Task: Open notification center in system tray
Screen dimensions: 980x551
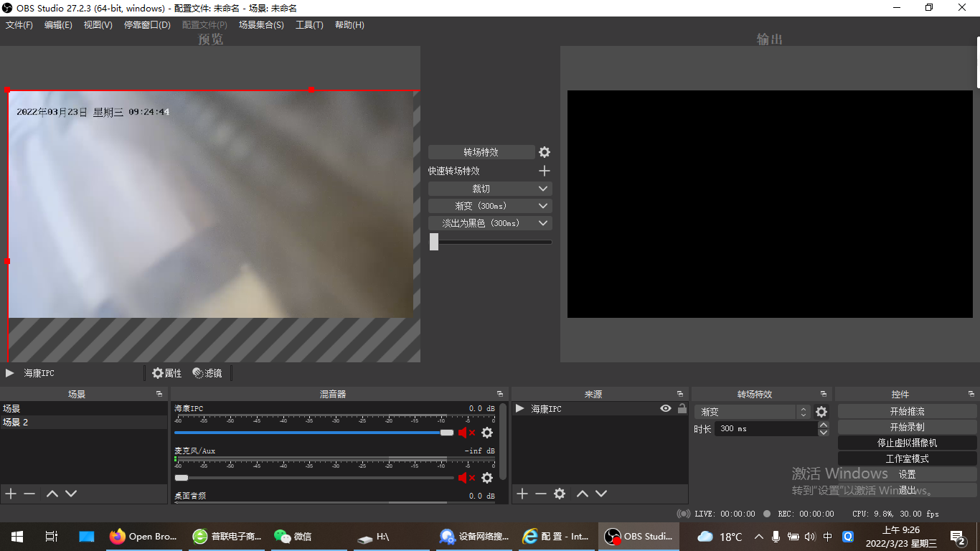Action: [x=958, y=536]
